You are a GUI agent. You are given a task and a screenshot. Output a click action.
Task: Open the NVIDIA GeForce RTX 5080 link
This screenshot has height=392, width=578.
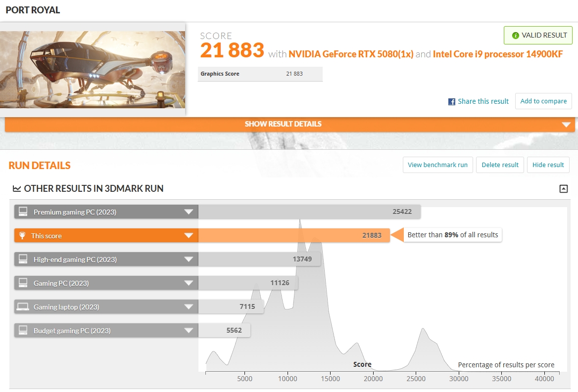351,54
